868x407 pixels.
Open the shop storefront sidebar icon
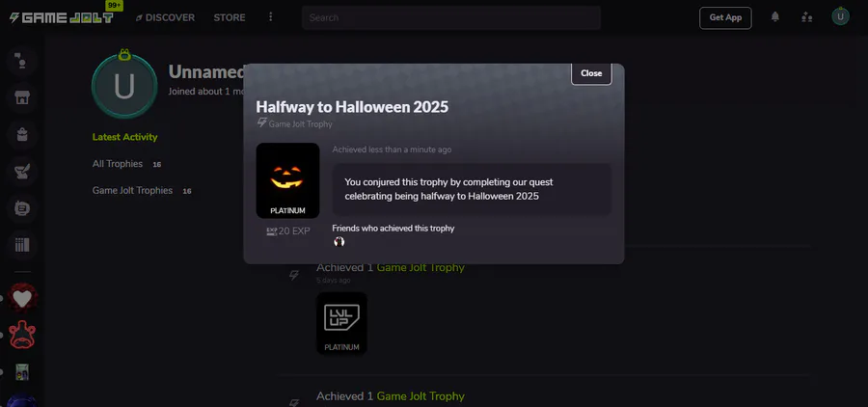(22, 98)
